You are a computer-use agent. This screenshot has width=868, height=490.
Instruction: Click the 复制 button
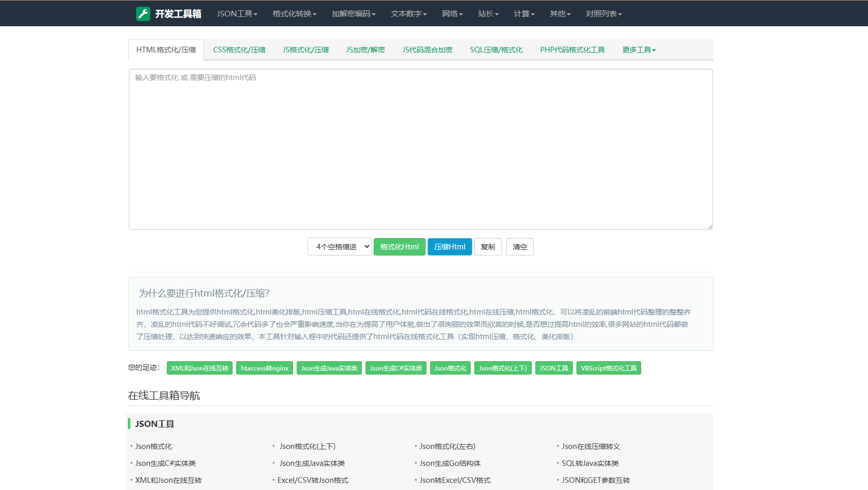(x=488, y=247)
